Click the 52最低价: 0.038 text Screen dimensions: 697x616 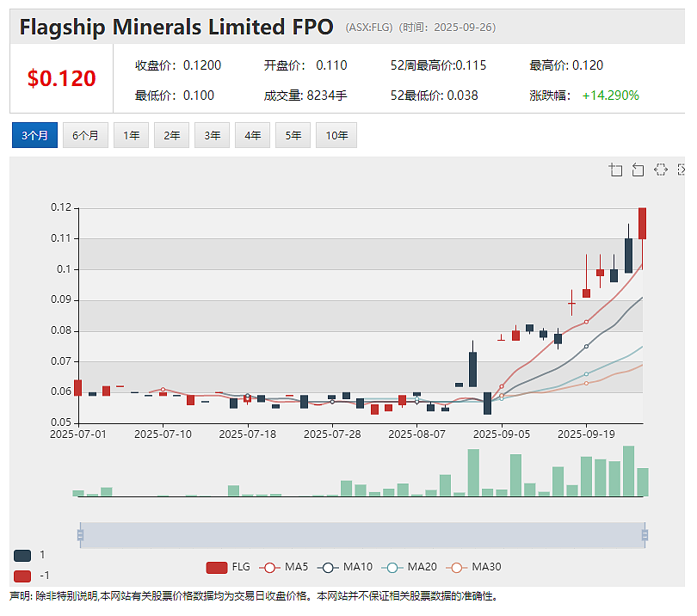(435, 95)
